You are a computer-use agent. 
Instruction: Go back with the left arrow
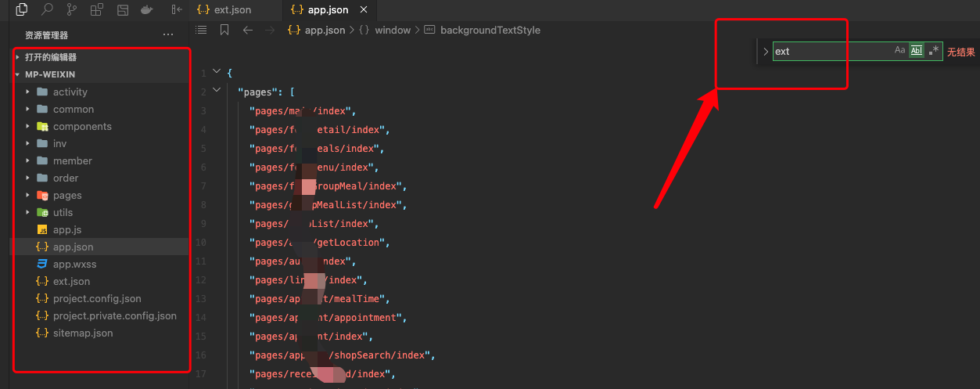pos(248,30)
